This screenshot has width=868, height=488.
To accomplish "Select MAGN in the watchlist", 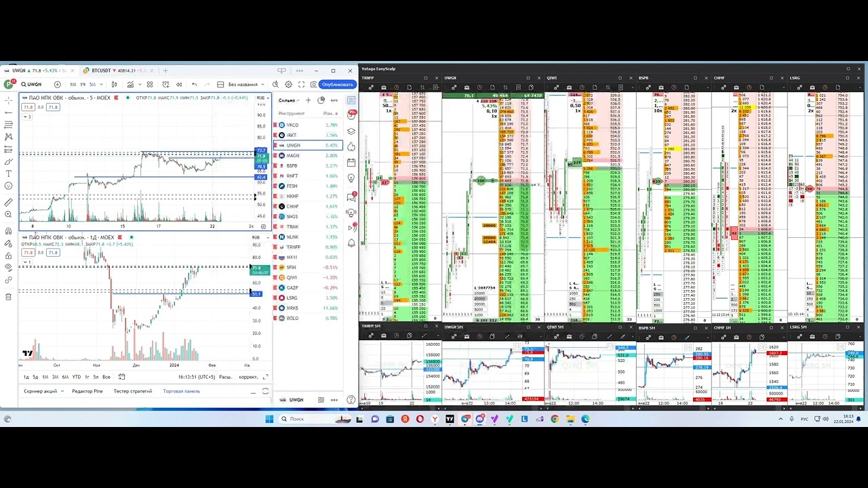I will click(x=307, y=155).
